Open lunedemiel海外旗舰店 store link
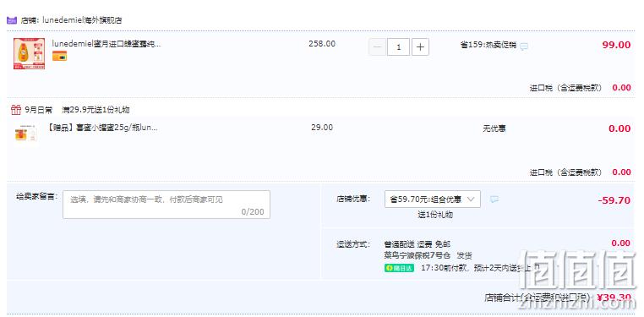This screenshot has height=317, width=644. click(x=82, y=20)
